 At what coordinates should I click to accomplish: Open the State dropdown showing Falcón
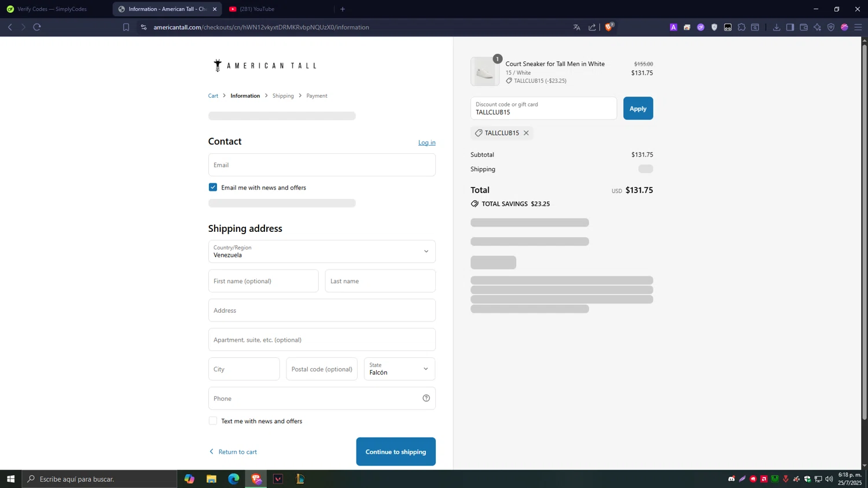399,369
